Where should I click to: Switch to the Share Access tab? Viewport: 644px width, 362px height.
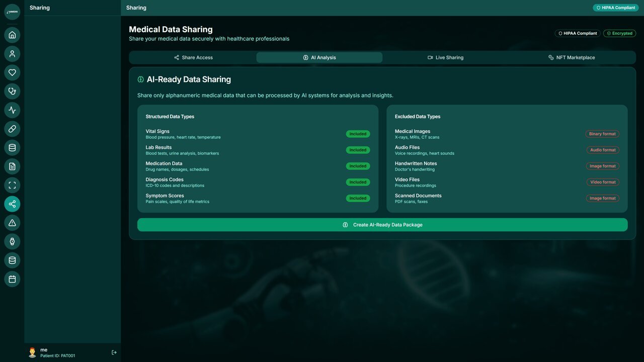(x=193, y=57)
